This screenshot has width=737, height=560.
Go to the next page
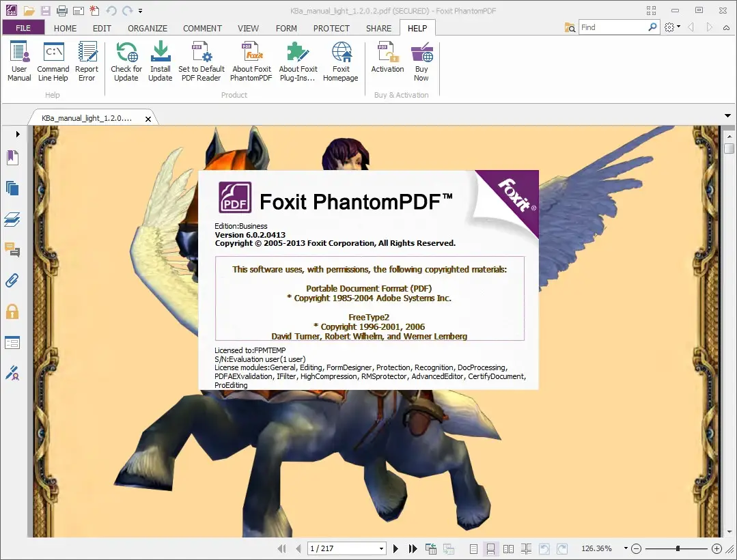click(395, 548)
